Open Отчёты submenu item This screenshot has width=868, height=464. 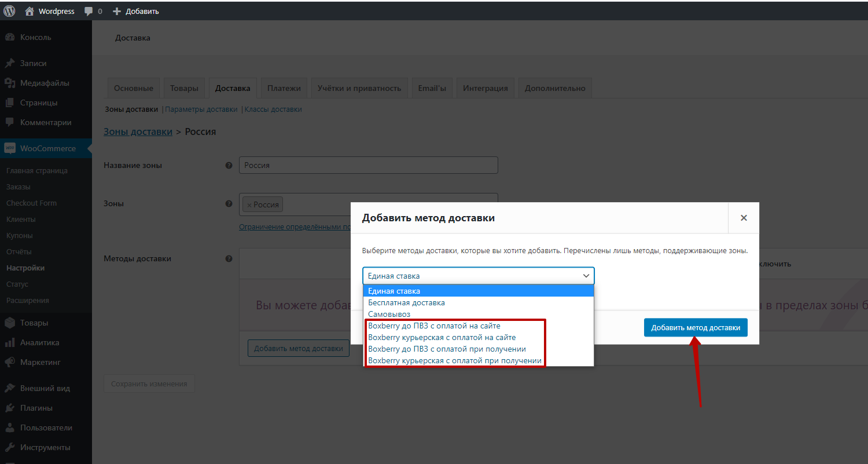coord(19,251)
